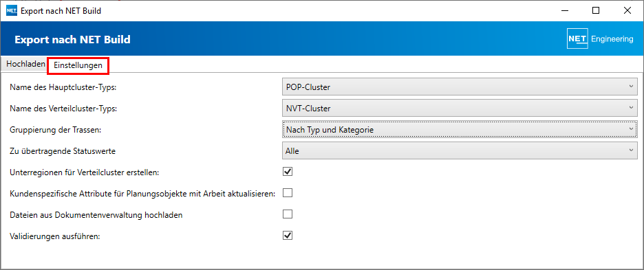Disable the Validierungen ausführen checkbox
Screen dimensions: 644x270
[288, 236]
